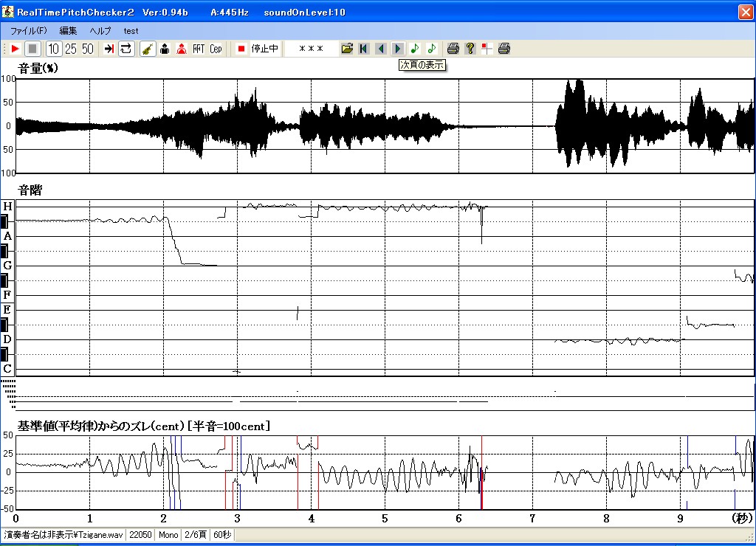Click the H note key label
Viewport: 756px width, 546px height.
tap(7, 207)
